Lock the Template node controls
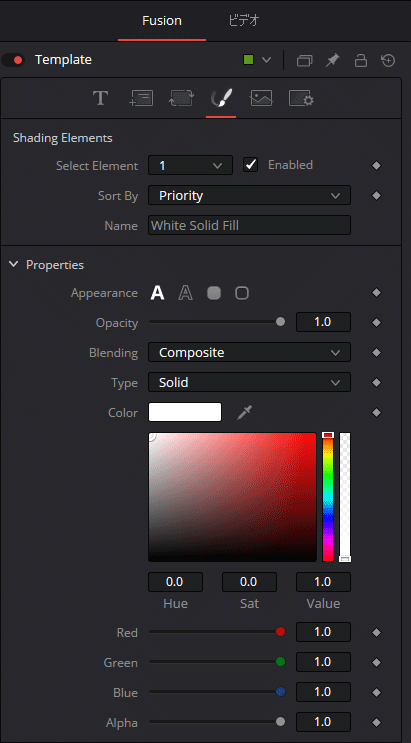This screenshot has width=411, height=743. (361, 60)
